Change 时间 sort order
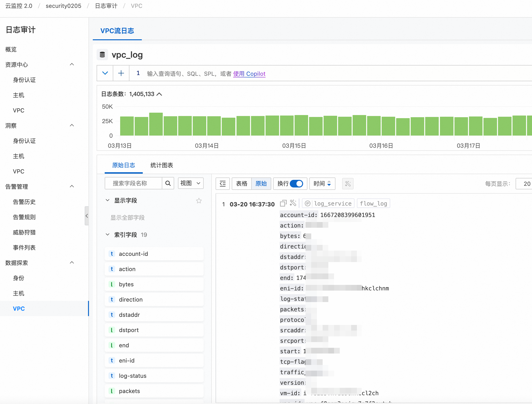532x404 pixels. click(x=322, y=184)
